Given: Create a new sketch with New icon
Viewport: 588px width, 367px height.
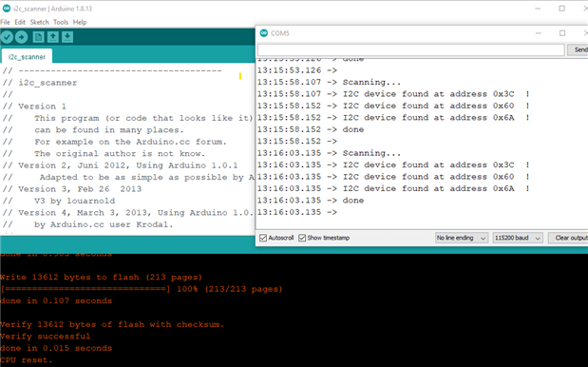Looking at the screenshot, I should pos(38,37).
